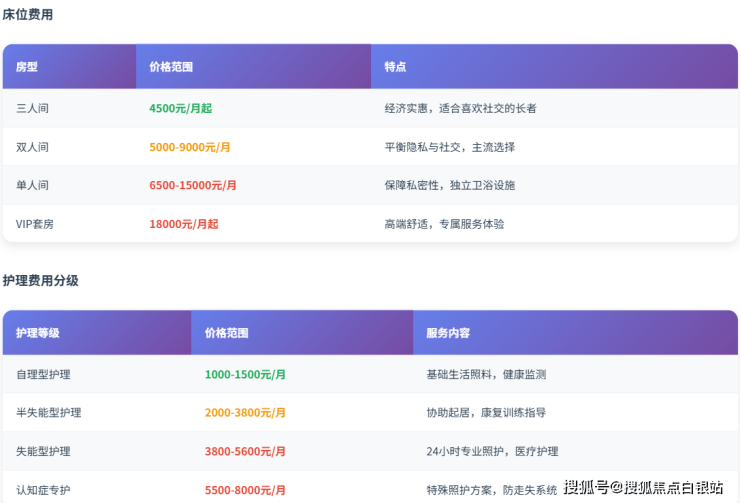
Task: Click the 护理费用分级 section heading
Action: [x=40, y=281]
